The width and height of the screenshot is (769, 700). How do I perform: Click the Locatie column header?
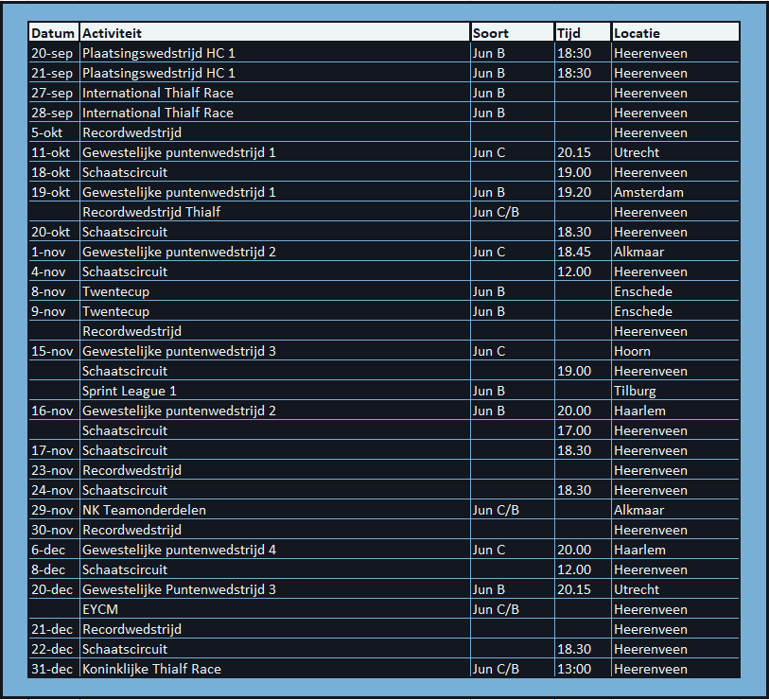point(638,33)
